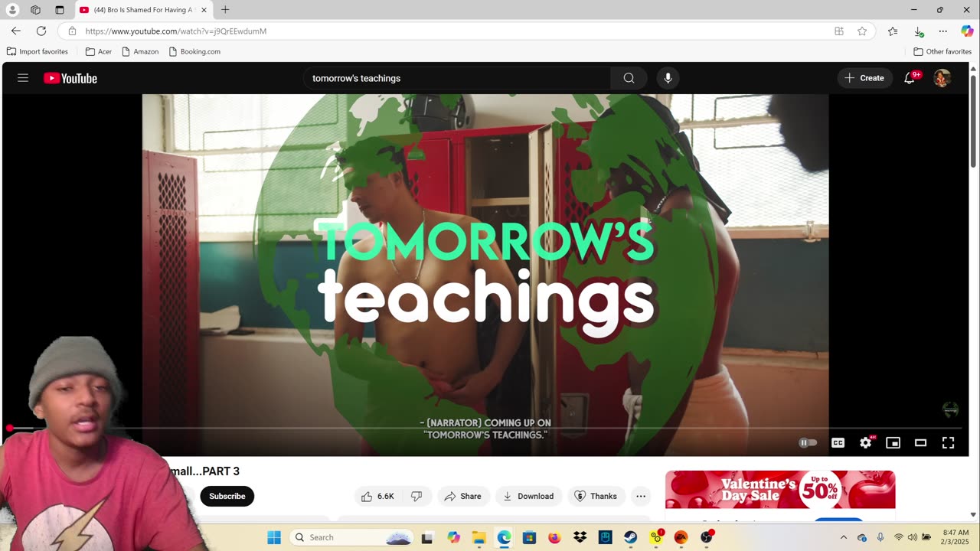Open video settings gear
This screenshot has width=980, height=551.
click(865, 442)
